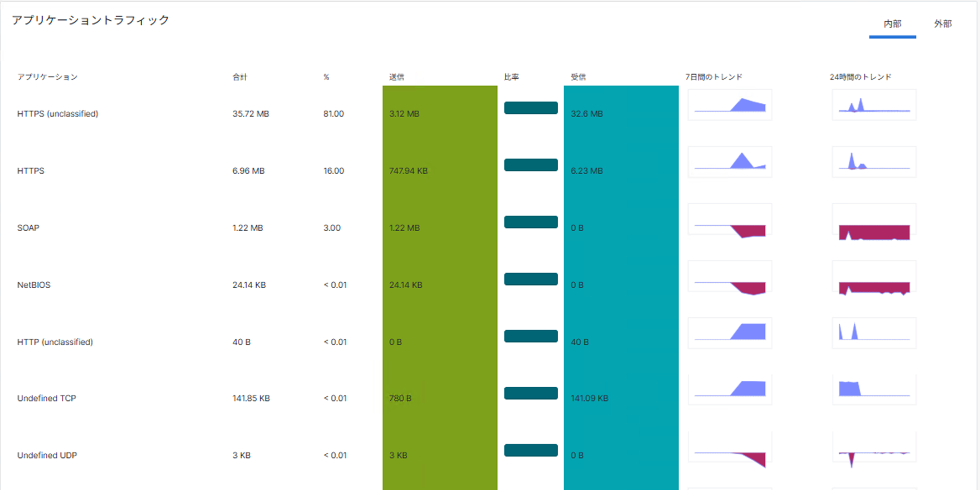Viewport: 980px width, 490px height.
Task: Click the 141.09 KB received value
Action: [x=589, y=398]
